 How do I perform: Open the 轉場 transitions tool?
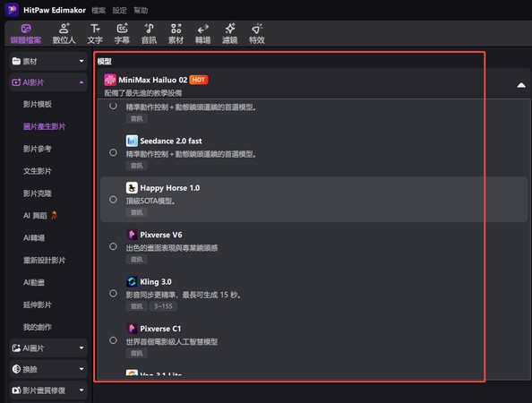(203, 34)
